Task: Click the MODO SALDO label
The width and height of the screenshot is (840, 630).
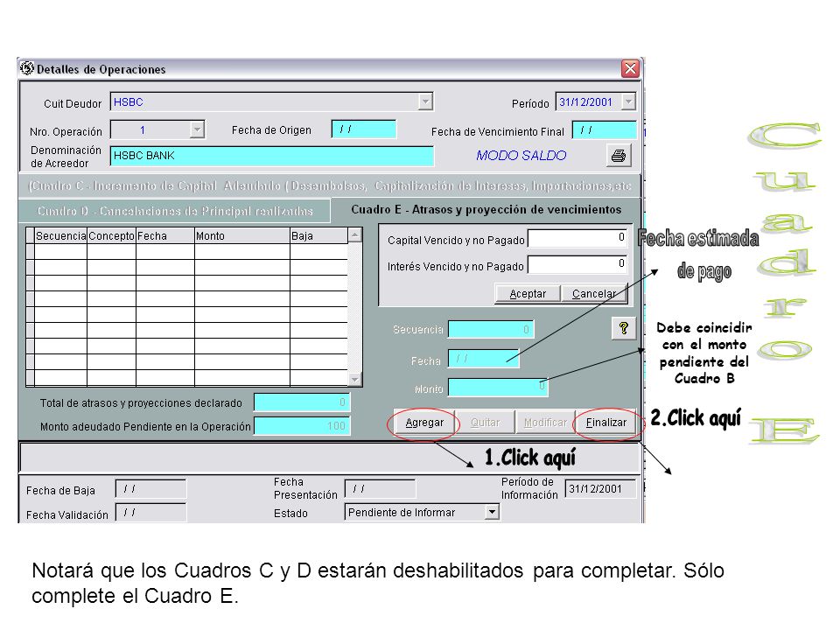Action: point(521,156)
